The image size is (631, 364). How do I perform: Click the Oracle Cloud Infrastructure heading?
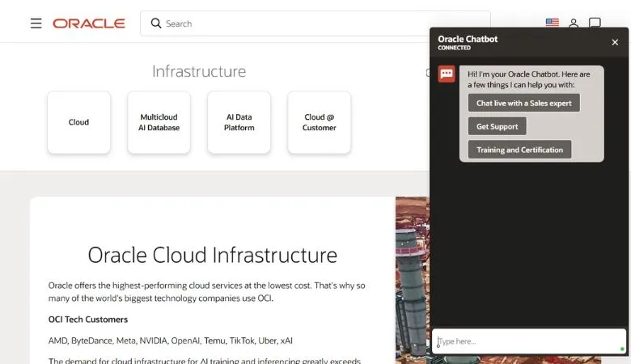(x=213, y=255)
